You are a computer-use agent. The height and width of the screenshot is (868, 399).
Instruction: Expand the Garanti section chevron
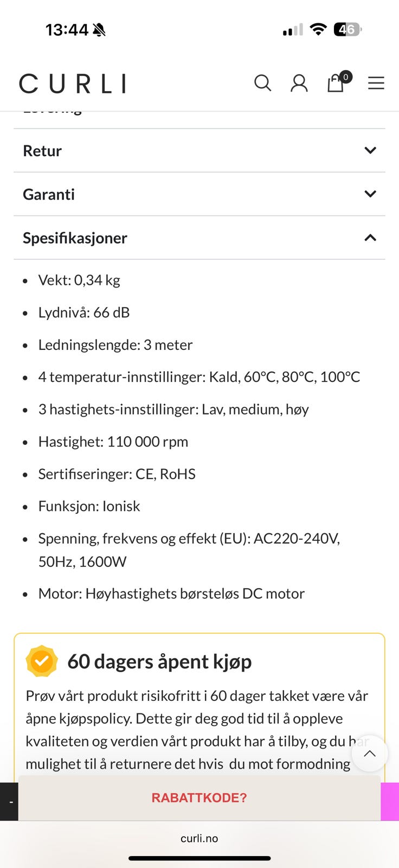[x=370, y=194]
